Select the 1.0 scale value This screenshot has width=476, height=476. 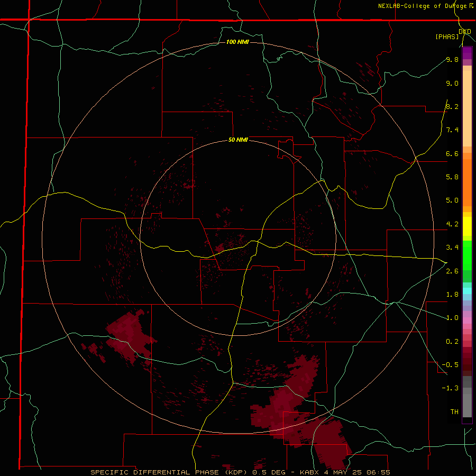coord(452,318)
